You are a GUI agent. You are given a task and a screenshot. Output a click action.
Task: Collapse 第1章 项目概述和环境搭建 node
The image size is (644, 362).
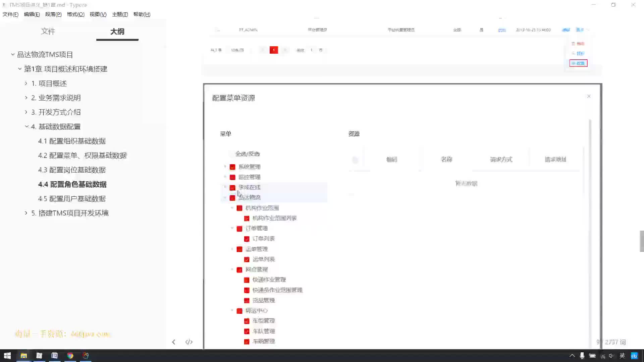click(x=20, y=69)
